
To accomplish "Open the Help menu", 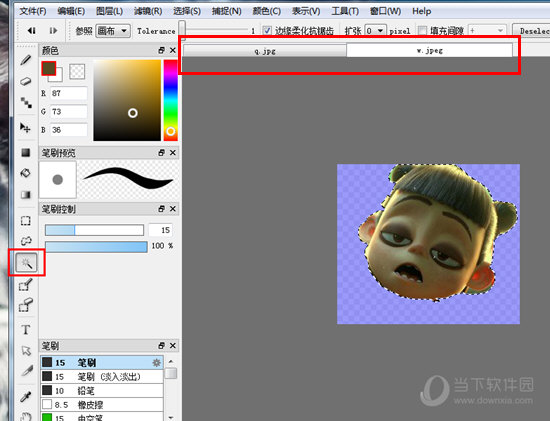I will [x=422, y=11].
